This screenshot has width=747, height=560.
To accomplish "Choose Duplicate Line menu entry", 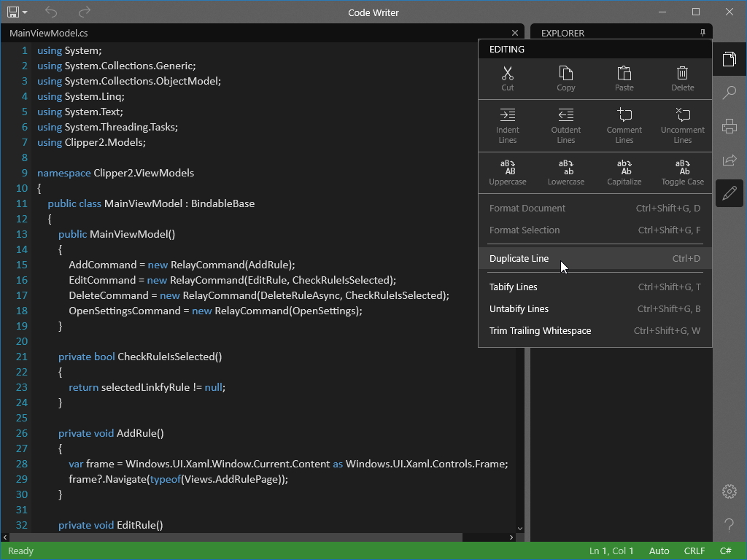I will pyautogui.click(x=595, y=258).
